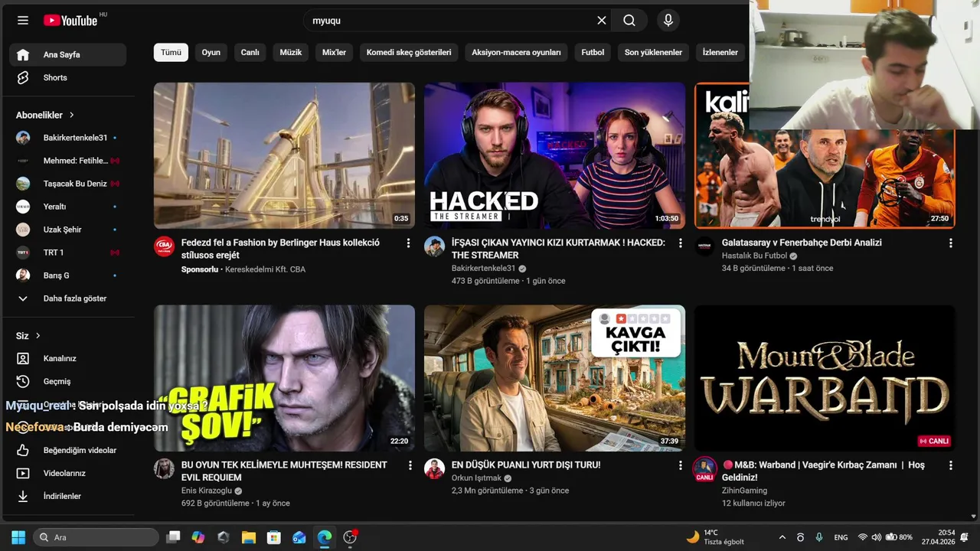Expand Daha fazla göster subscriptions list
Screen dimensions: 980x551
67,298
